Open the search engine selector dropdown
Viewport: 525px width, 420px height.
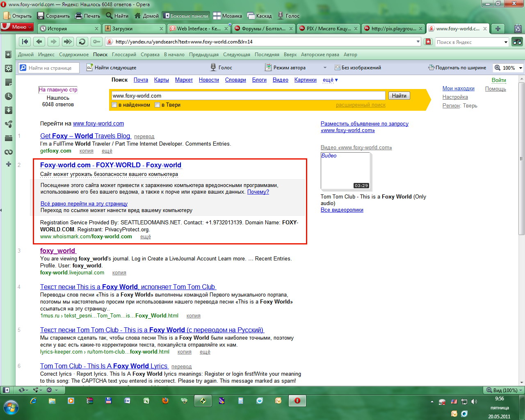coord(506,42)
